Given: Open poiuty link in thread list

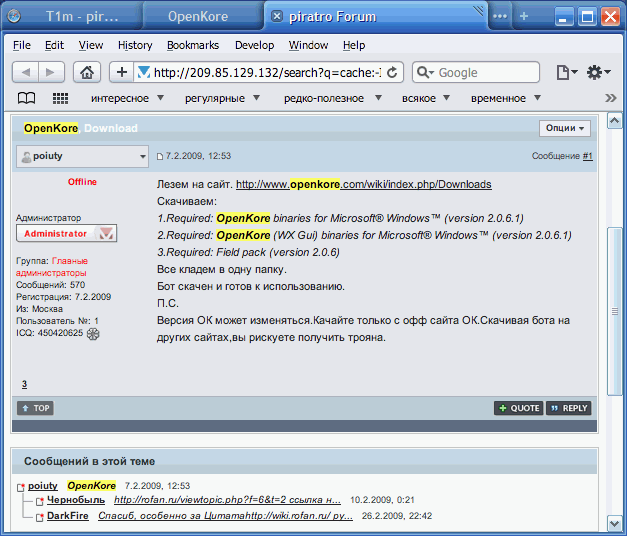Looking at the screenshot, I should point(43,486).
